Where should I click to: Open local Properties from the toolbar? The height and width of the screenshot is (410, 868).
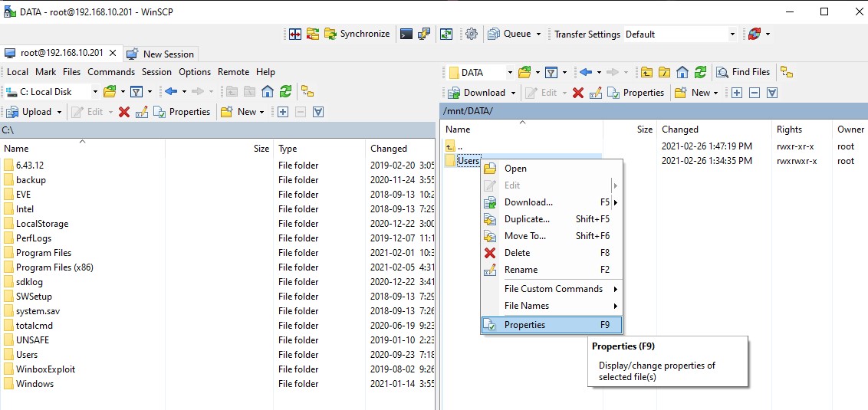tap(182, 112)
